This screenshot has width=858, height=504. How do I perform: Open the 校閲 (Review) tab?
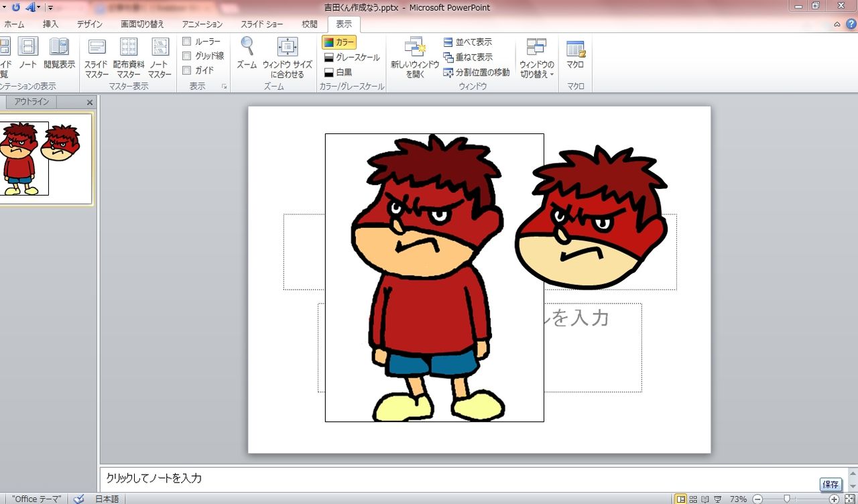coord(310,24)
